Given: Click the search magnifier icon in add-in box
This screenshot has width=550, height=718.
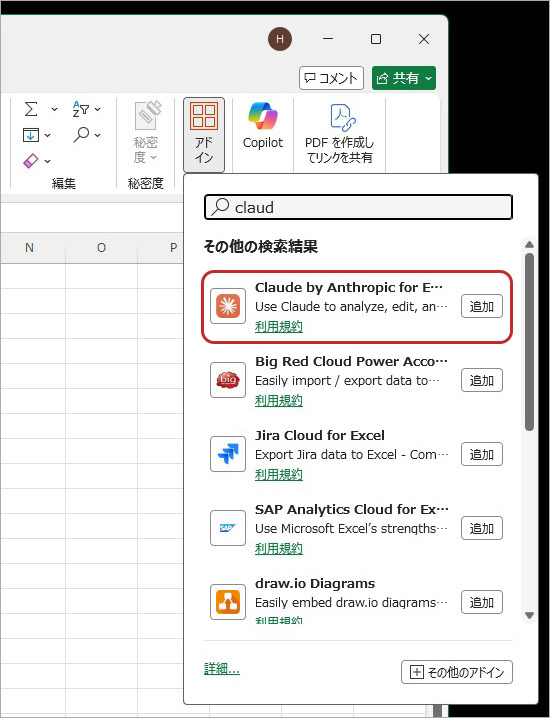Looking at the screenshot, I should (x=221, y=207).
